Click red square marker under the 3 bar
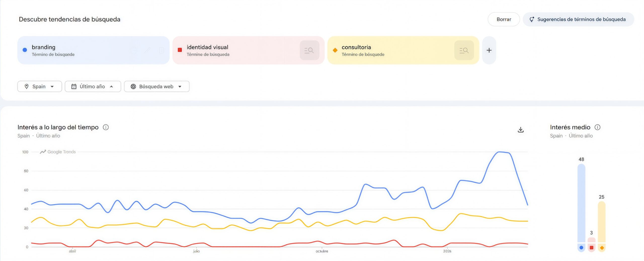Screen dimensions: 644x261 [x=591, y=248]
